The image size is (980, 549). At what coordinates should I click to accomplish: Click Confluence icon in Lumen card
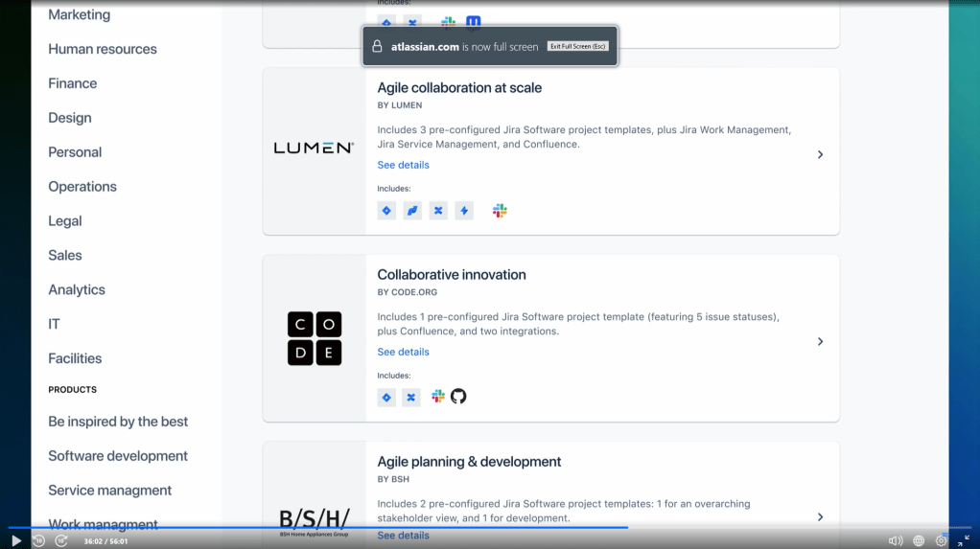(x=438, y=211)
